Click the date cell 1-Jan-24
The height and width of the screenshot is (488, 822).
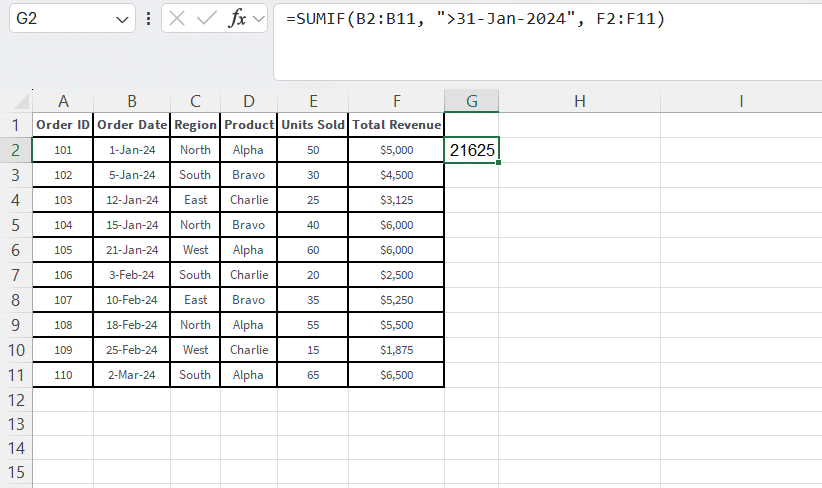tap(132, 150)
